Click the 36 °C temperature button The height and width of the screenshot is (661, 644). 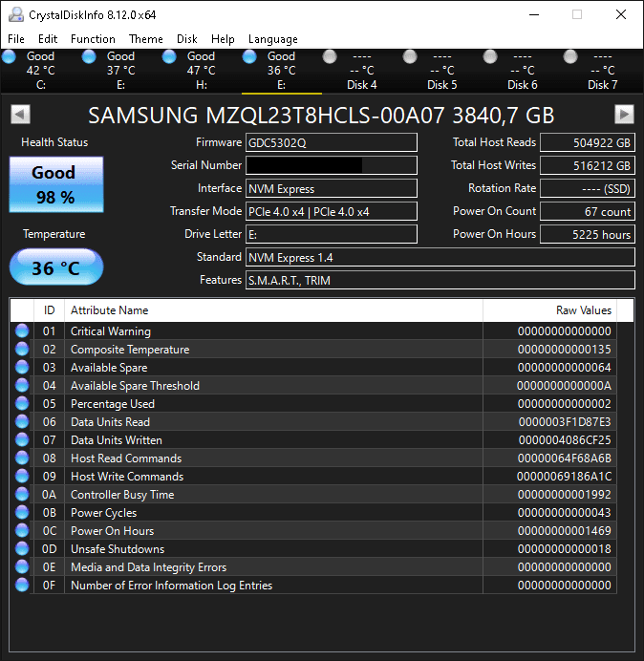coord(56,267)
